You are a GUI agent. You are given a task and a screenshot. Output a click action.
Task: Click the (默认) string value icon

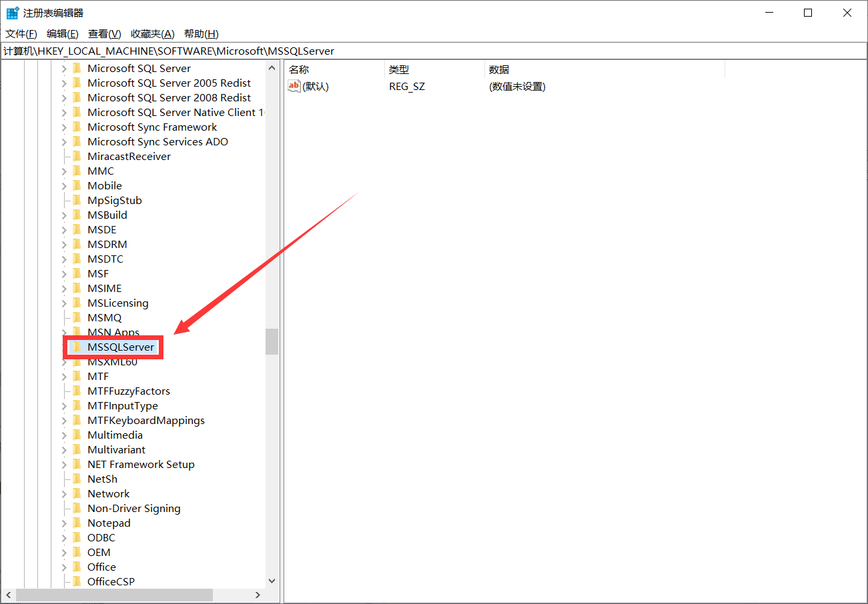(x=294, y=86)
